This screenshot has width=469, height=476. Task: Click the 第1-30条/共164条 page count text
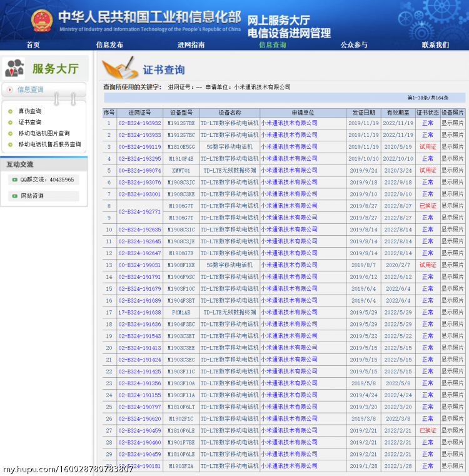(428, 98)
